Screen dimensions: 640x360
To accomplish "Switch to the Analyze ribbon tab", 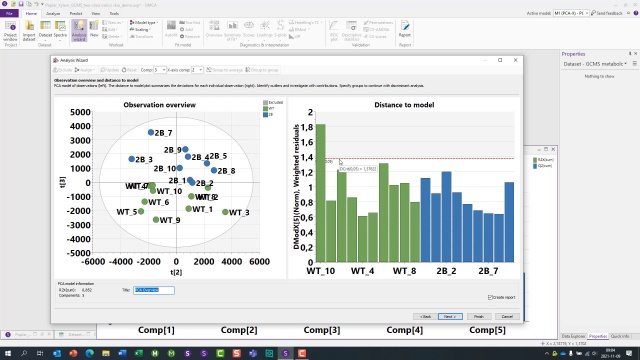I will coord(53,13).
